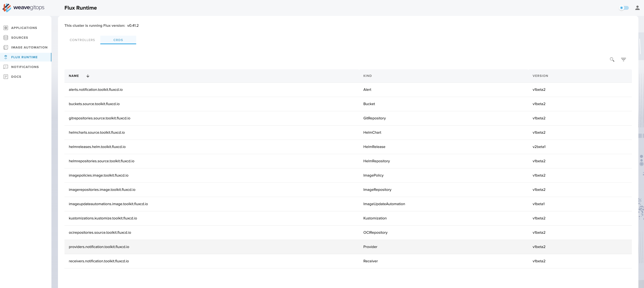Click the Bucket kind cell

point(369,104)
